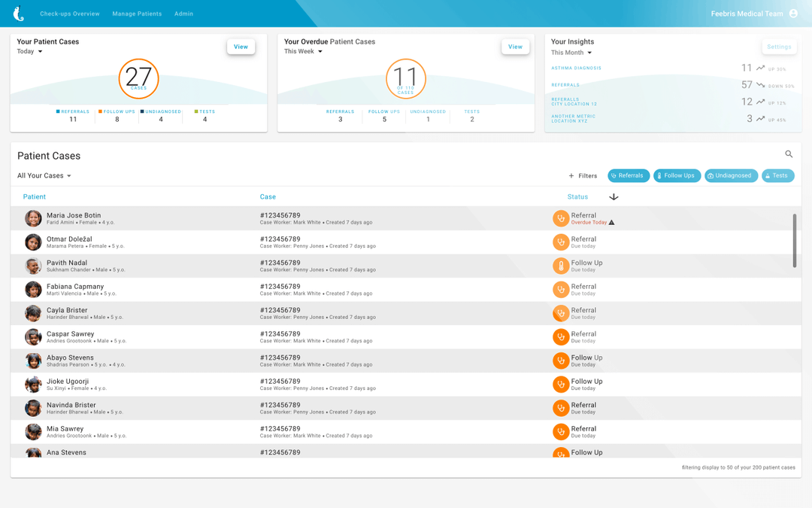This screenshot has width=812, height=508.
Task: Click the upward trend icon beside Asthma Diagnosis
Action: point(761,68)
